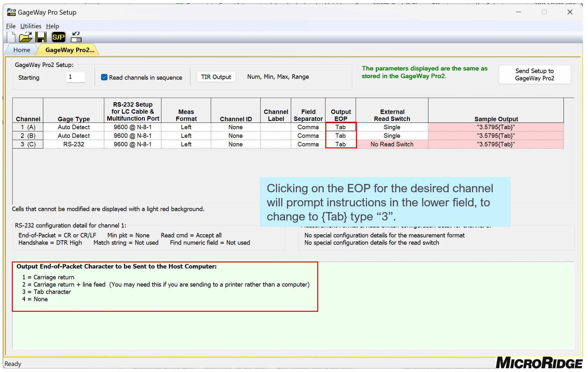Select channel row header 2 (B)
This screenshot has width=588, height=372.
click(x=28, y=136)
